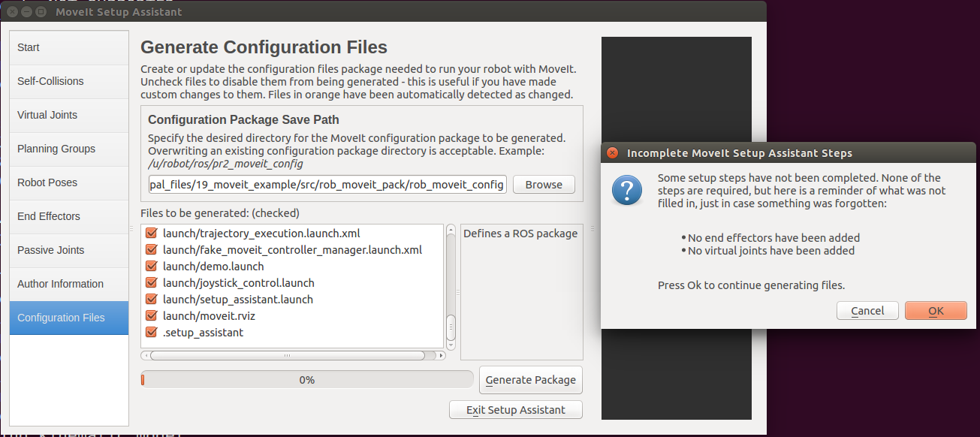The height and width of the screenshot is (437, 980).
Task: Click the generation progress bar
Action: click(307, 380)
